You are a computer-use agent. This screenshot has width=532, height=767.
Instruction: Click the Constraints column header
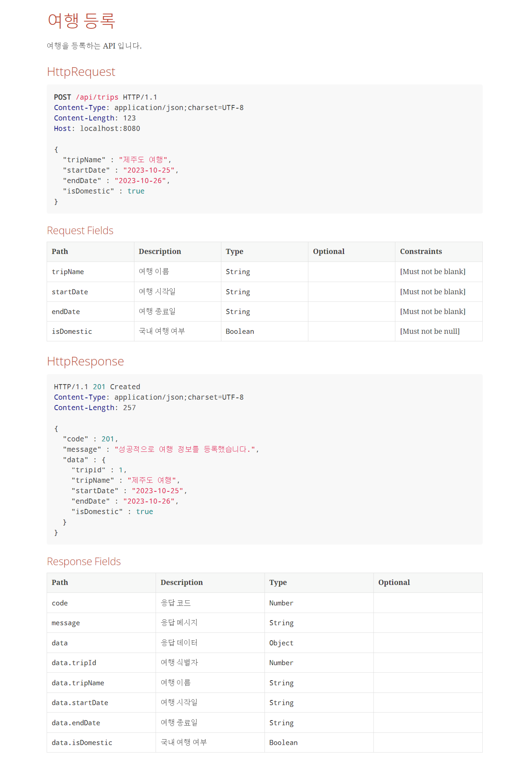click(x=439, y=251)
